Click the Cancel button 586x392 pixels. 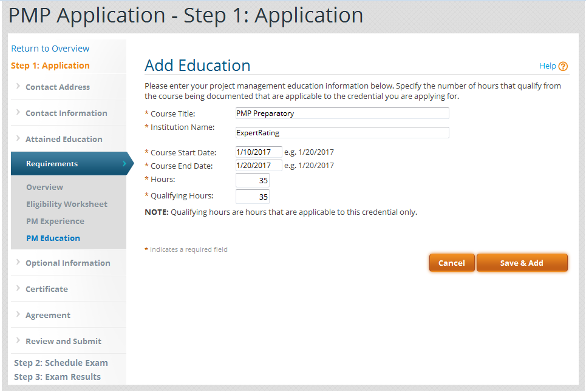[x=452, y=263]
